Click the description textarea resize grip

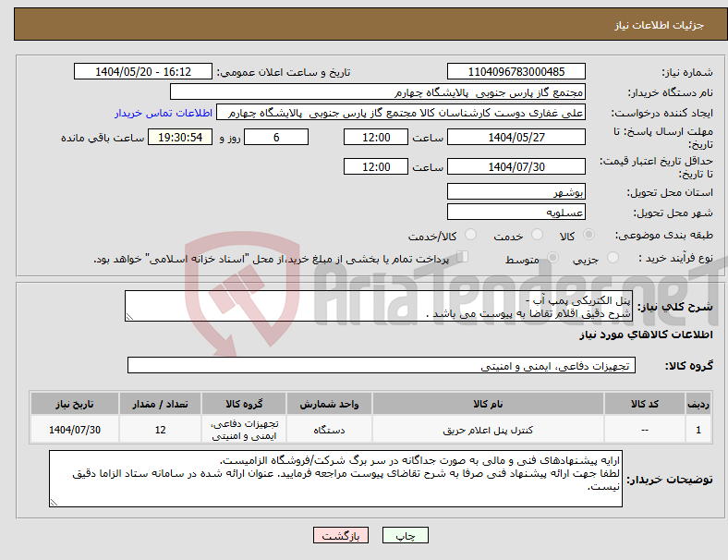click(x=129, y=317)
